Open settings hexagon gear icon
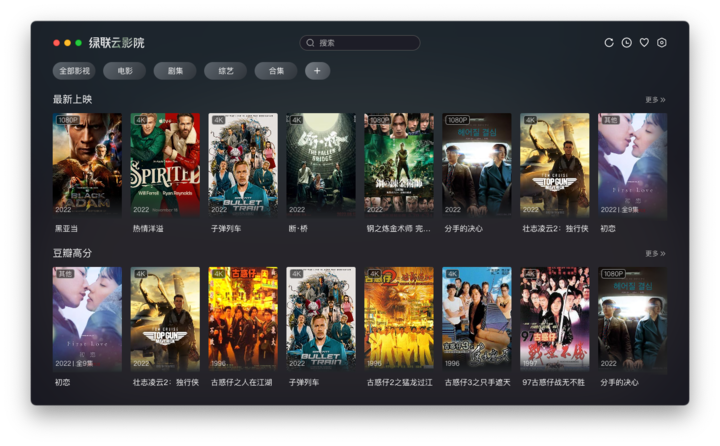 pos(662,43)
